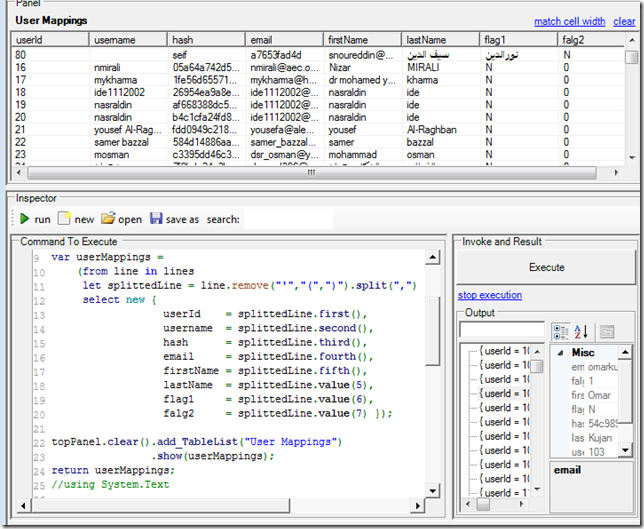Click the match cell width link
This screenshot has width=644, height=529.
coord(569,21)
